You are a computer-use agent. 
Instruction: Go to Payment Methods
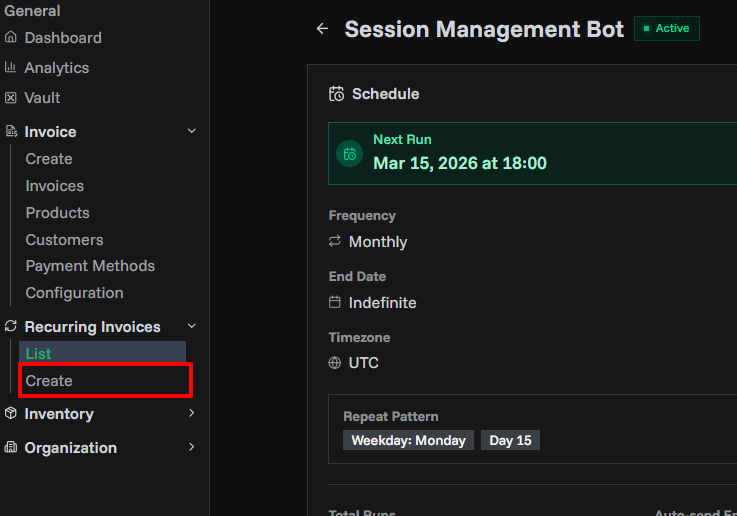(90, 266)
